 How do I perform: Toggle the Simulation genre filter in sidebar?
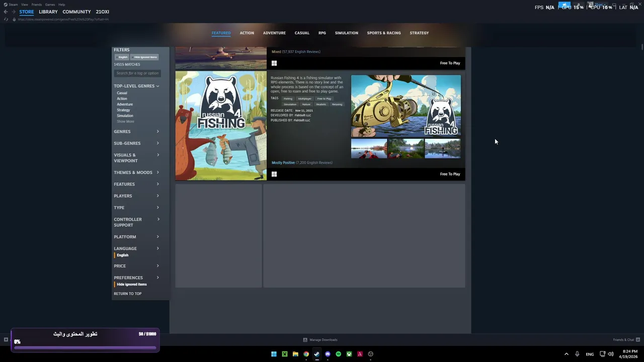[125, 116]
